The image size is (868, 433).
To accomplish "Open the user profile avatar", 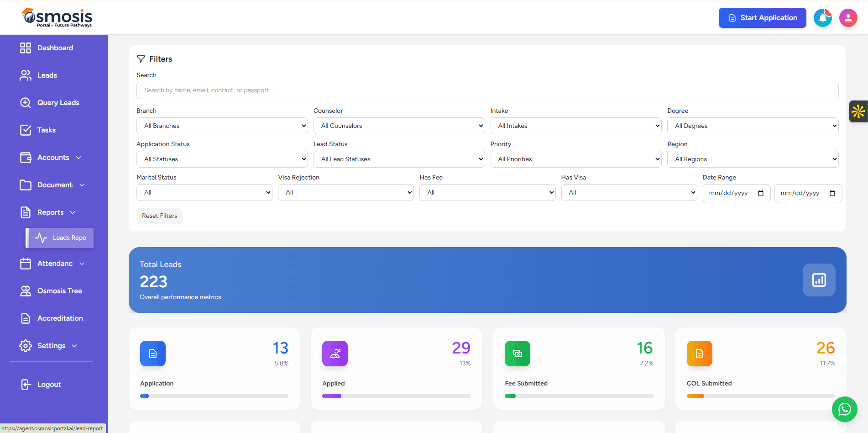I will [848, 17].
